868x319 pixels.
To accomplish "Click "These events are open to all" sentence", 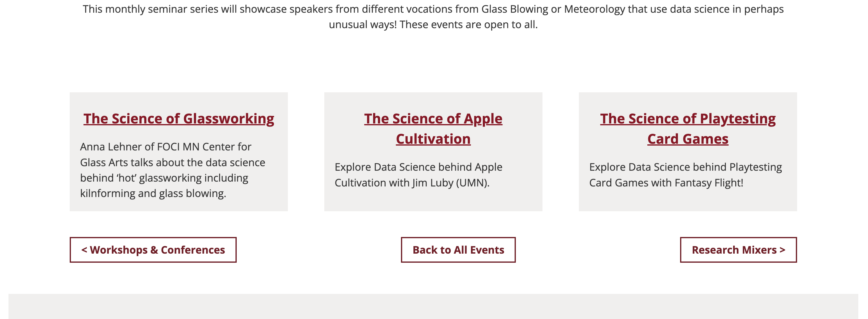I will (468, 25).
